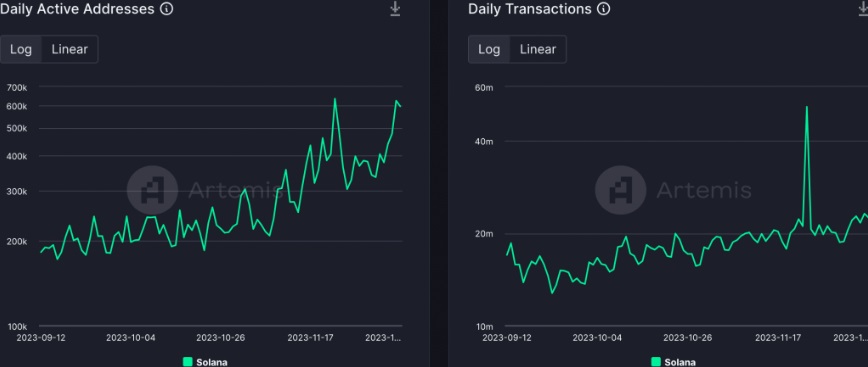Click Solana legend label under Active Addresses chart
This screenshot has width=868, height=367.
tap(211, 363)
